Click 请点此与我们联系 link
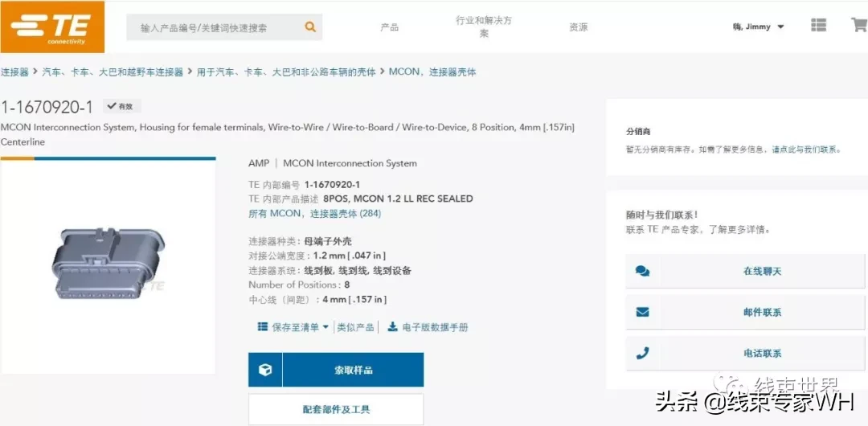Screen dimensions: 868x426 tap(806, 150)
